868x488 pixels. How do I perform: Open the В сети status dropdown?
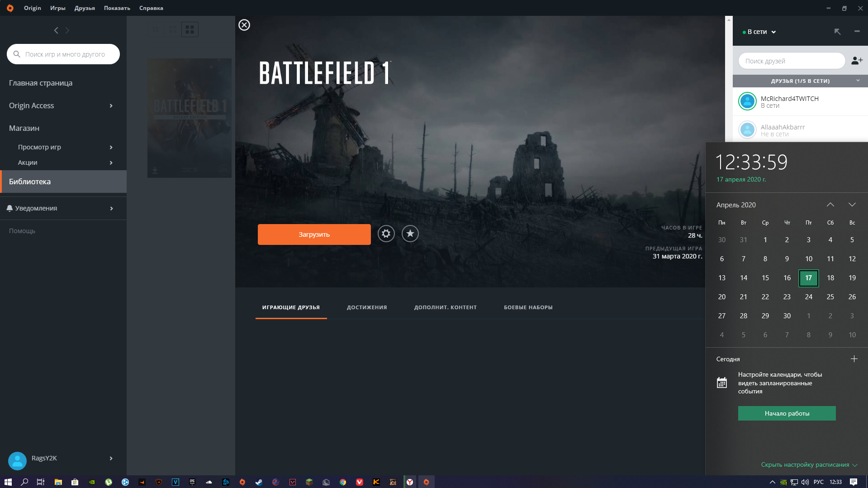pos(759,32)
